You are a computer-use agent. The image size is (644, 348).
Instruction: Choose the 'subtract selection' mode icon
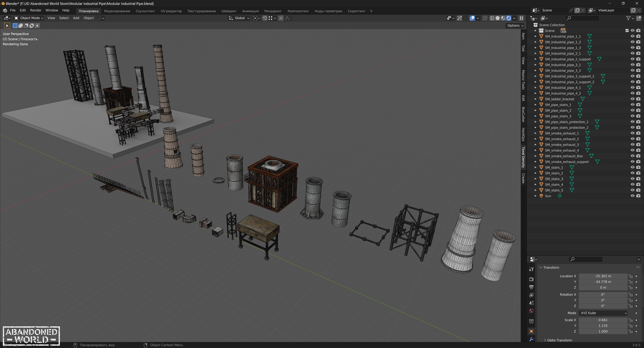pyautogui.click(x=26, y=25)
